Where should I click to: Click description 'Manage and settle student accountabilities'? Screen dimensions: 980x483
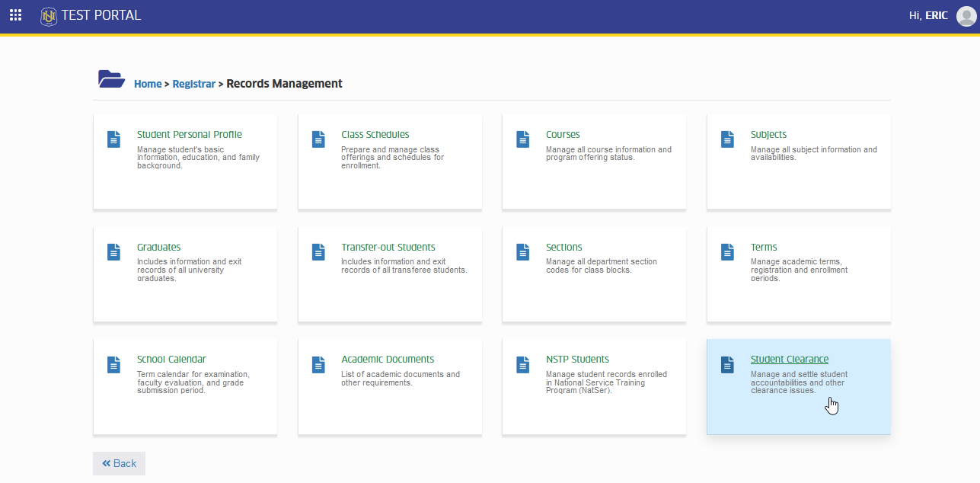click(799, 382)
